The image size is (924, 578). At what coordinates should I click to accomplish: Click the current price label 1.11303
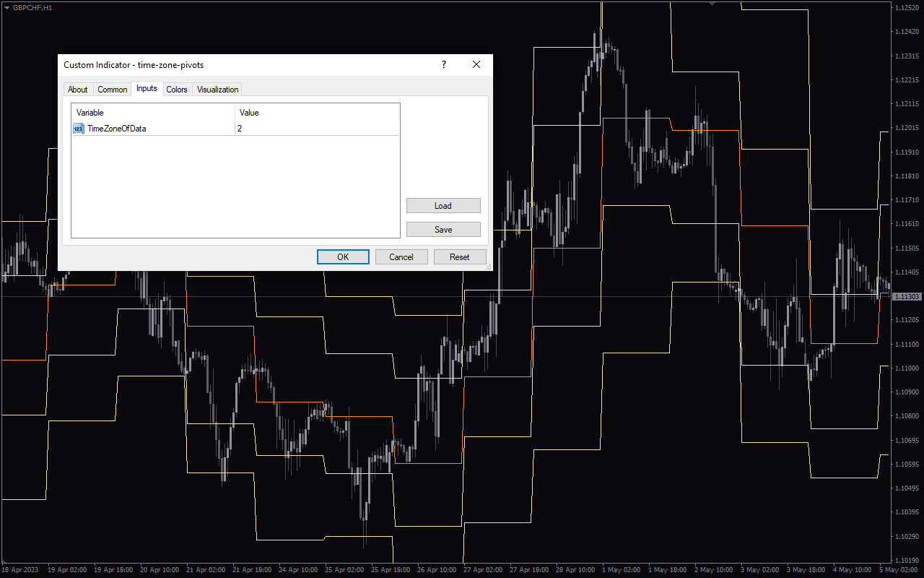click(907, 296)
